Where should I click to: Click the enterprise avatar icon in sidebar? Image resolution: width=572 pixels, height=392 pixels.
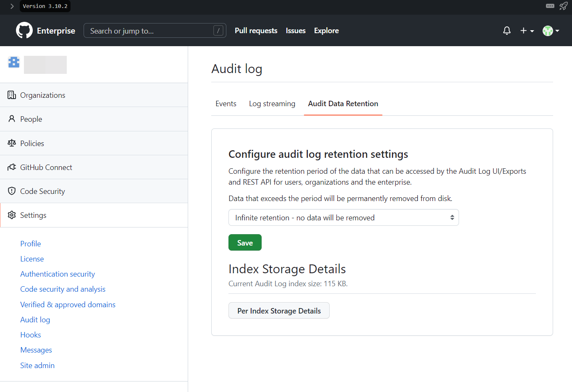14,62
